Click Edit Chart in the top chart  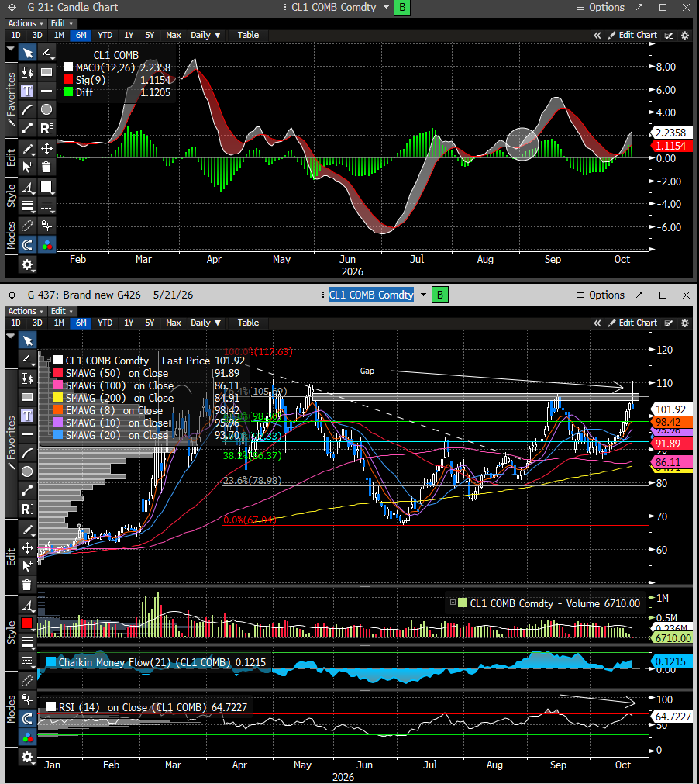pos(632,35)
